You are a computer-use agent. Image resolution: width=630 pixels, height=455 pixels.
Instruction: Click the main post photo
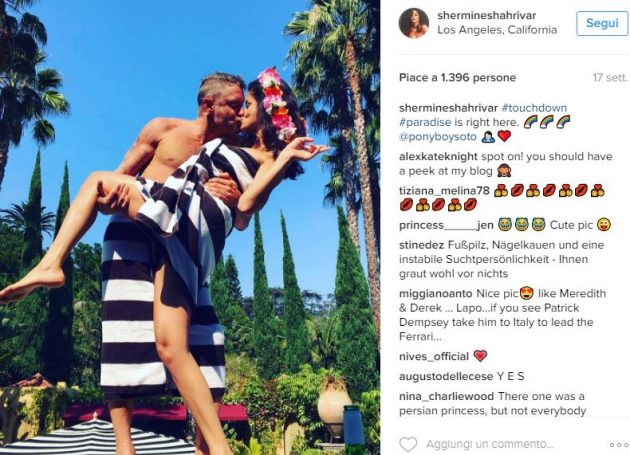[190, 228]
